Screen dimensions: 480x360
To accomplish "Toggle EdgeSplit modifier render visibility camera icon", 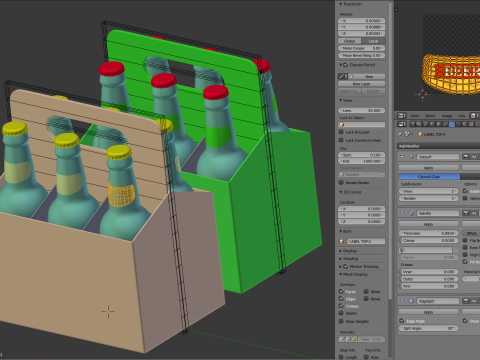I will pos(466,301).
